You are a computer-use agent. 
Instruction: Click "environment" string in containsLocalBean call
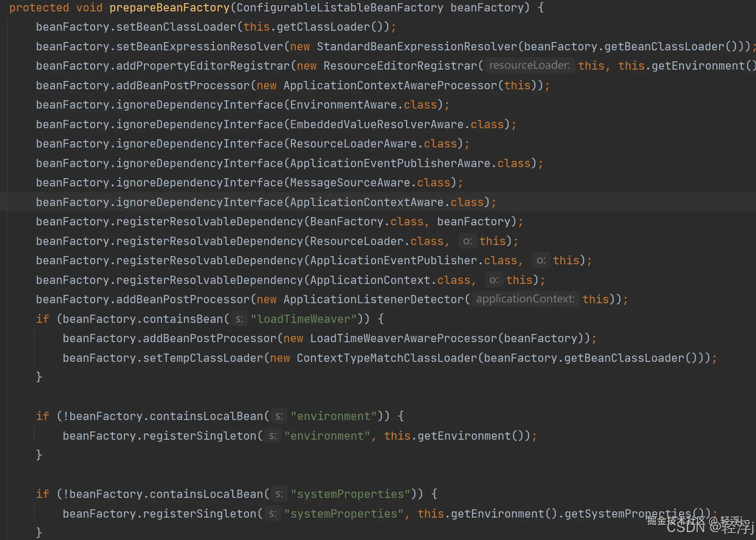coord(334,416)
